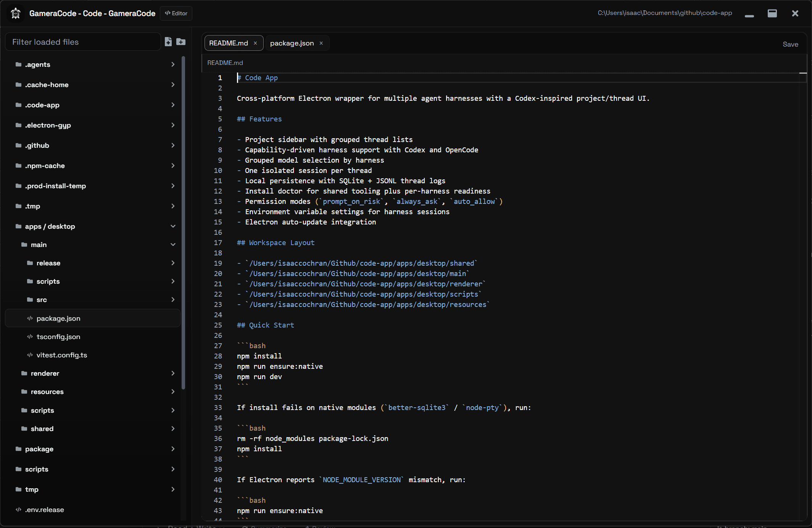Click the .github folder icon
The image size is (812, 528).
click(18, 145)
